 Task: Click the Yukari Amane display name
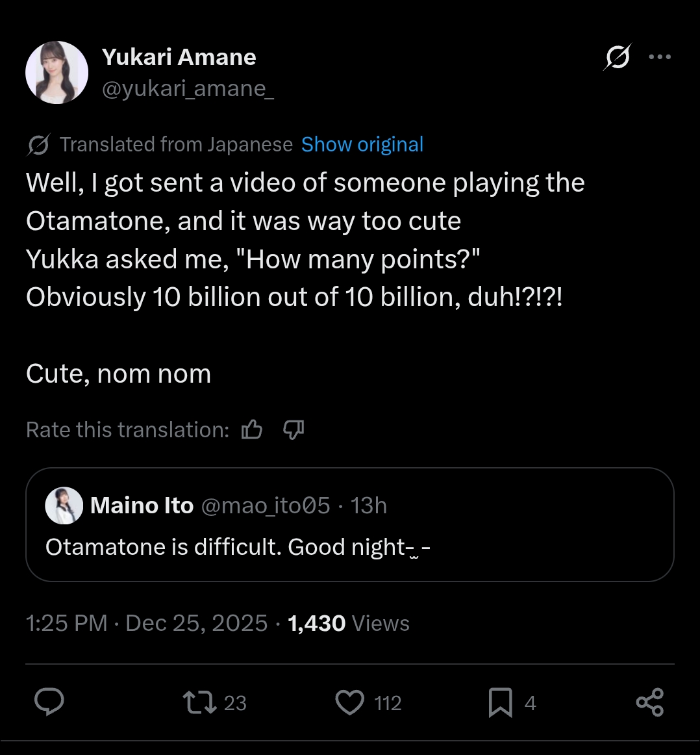(x=179, y=57)
